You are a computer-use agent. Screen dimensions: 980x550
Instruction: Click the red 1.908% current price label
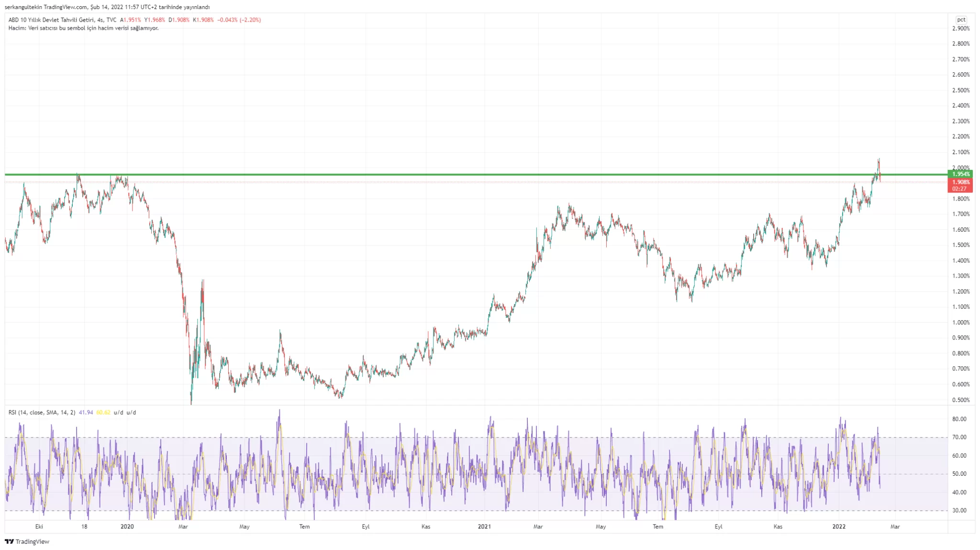(x=960, y=182)
